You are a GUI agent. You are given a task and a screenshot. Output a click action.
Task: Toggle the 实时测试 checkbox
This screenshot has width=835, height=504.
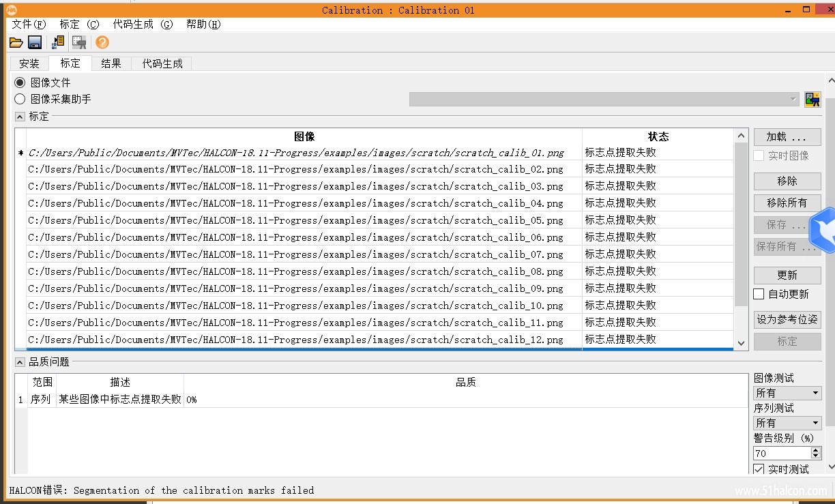[759, 469]
